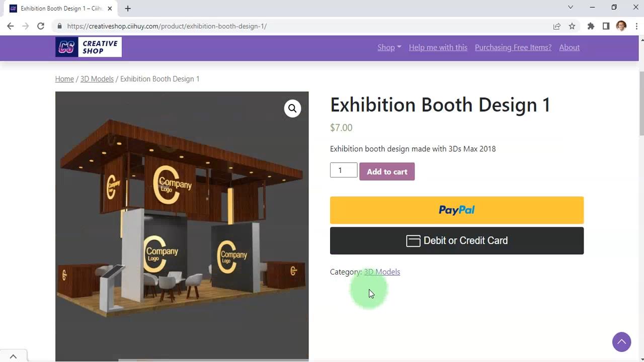Go back with browser back arrow

(11, 26)
